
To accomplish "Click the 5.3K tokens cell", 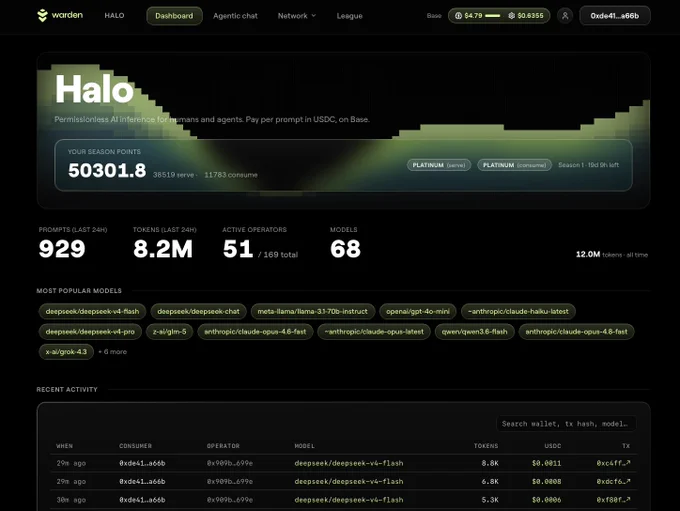I will point(490,500).
